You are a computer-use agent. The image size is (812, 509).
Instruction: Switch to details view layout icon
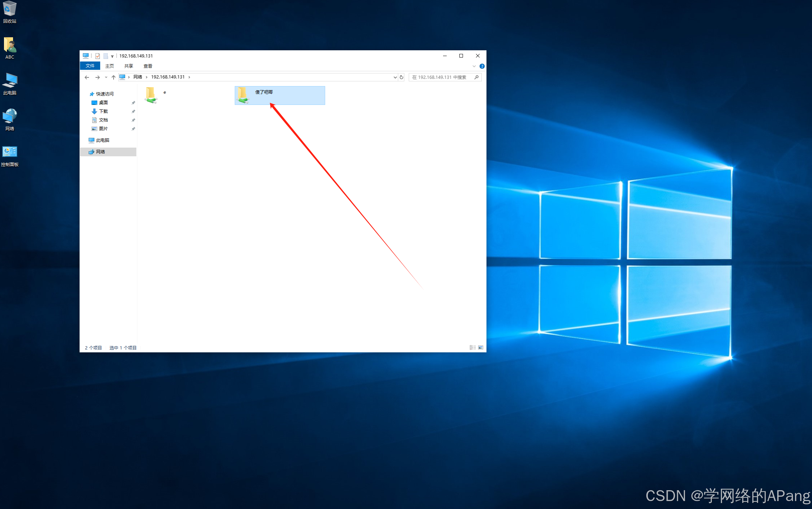coord(472,348)
